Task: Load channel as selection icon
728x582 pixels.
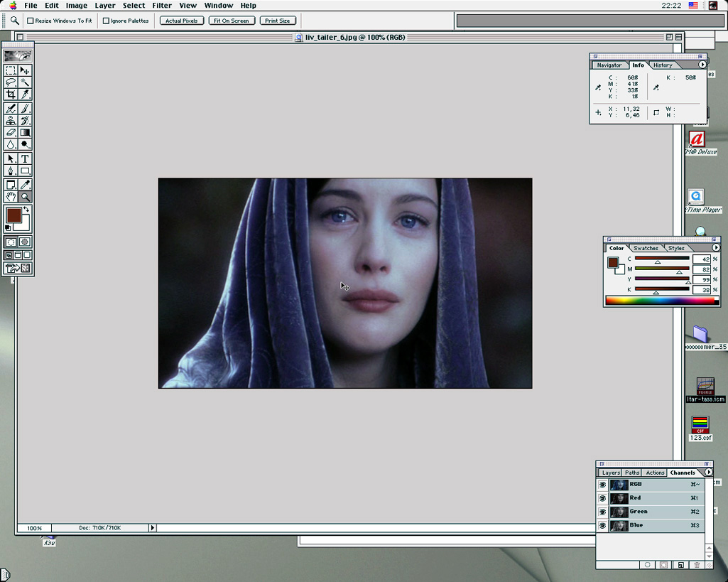Action: 647,565
